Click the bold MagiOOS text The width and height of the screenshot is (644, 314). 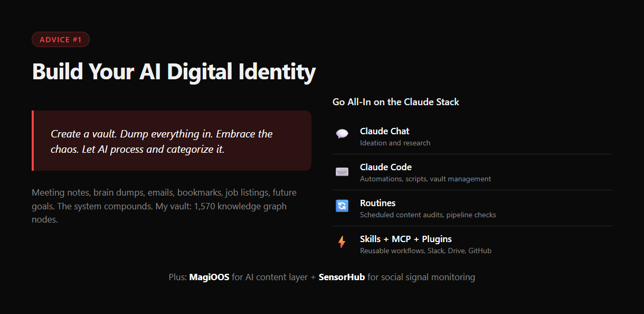(x=209, y=277)
